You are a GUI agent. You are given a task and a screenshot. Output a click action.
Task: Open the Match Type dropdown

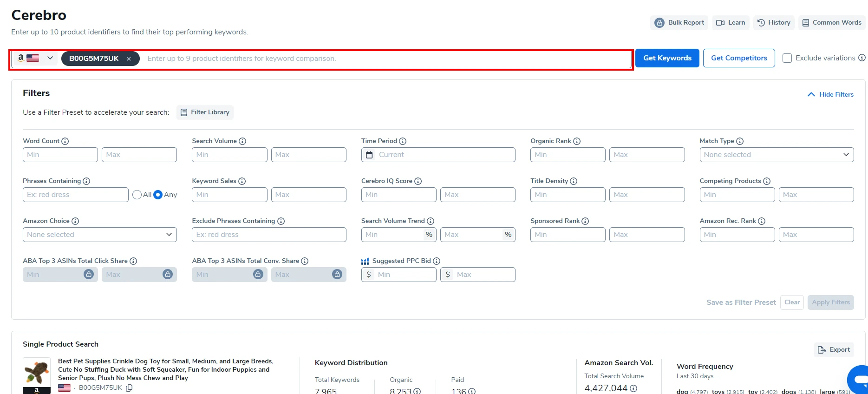[x=777, y=155]
